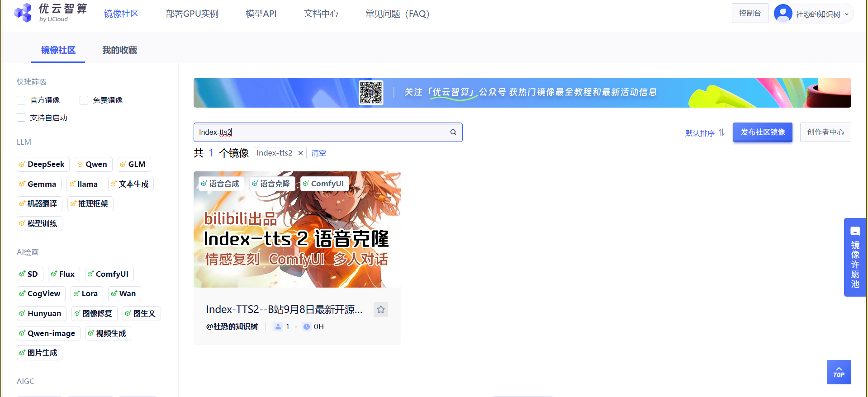The width and height of the screenshot is (868, 397).
Task: Click the 发布社区镜像 button
Action: (763, 132)
